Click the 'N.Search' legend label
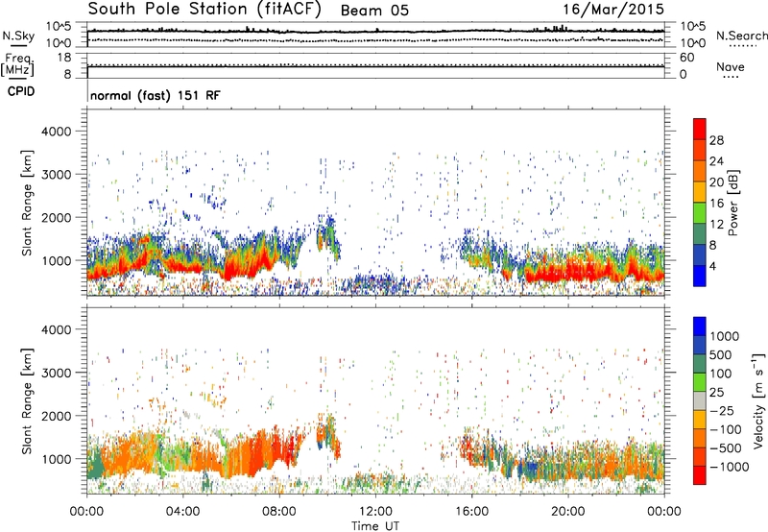 click(x=741, y=36)
